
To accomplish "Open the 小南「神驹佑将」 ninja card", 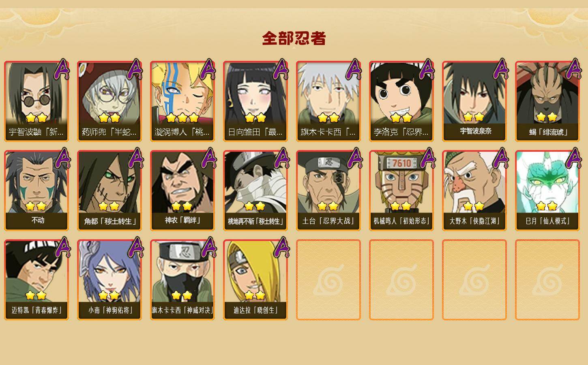I will (x=109, y=279).
